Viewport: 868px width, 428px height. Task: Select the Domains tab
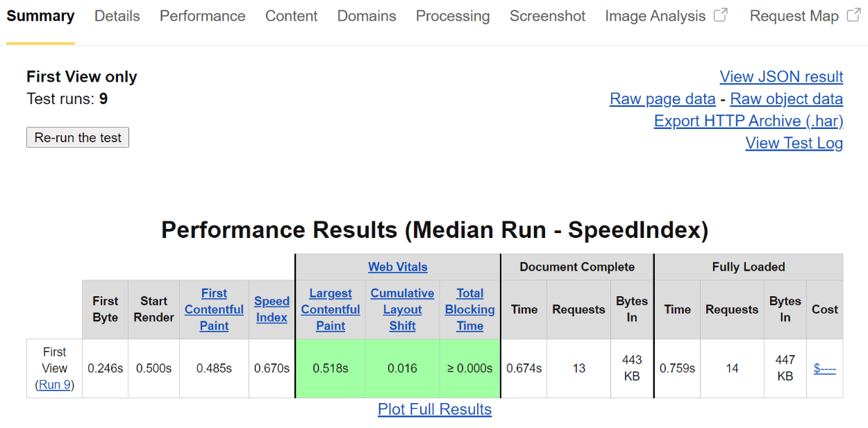[367, 16]
